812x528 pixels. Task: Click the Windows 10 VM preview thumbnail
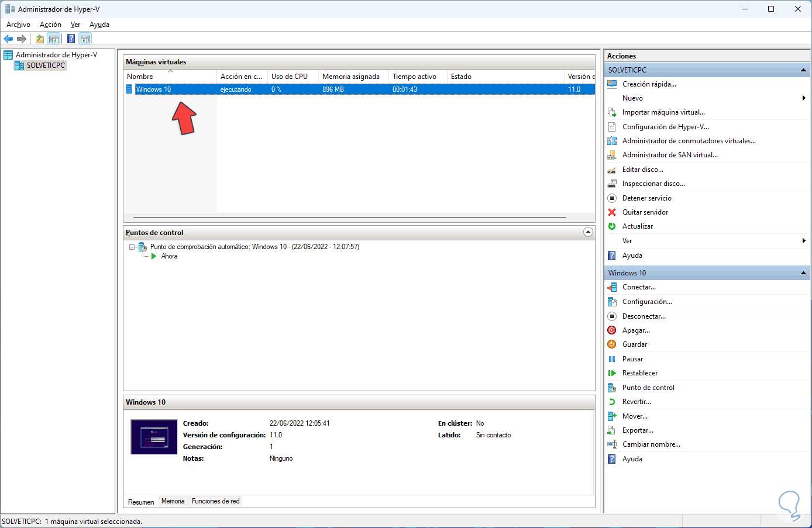click(154, 437)
